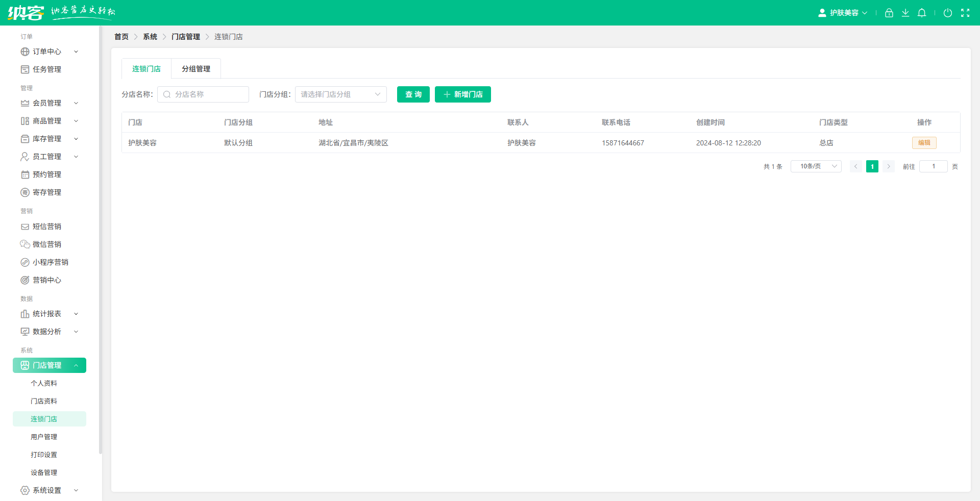Open 任务管理 from the order section

[x=47, y=69]
